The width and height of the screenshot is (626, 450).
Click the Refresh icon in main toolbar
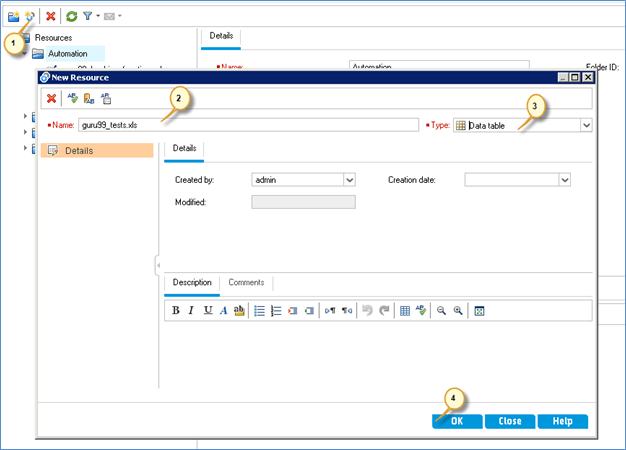(71, 16)
